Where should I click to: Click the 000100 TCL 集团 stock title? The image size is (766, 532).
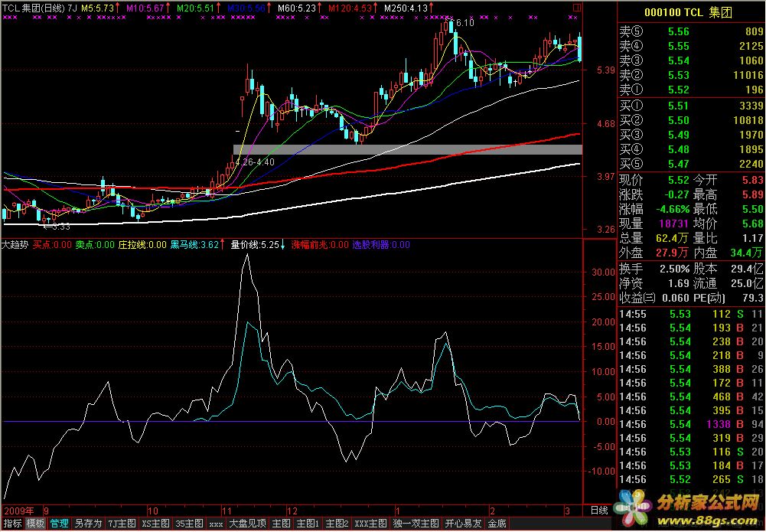[x=688, y=12]
